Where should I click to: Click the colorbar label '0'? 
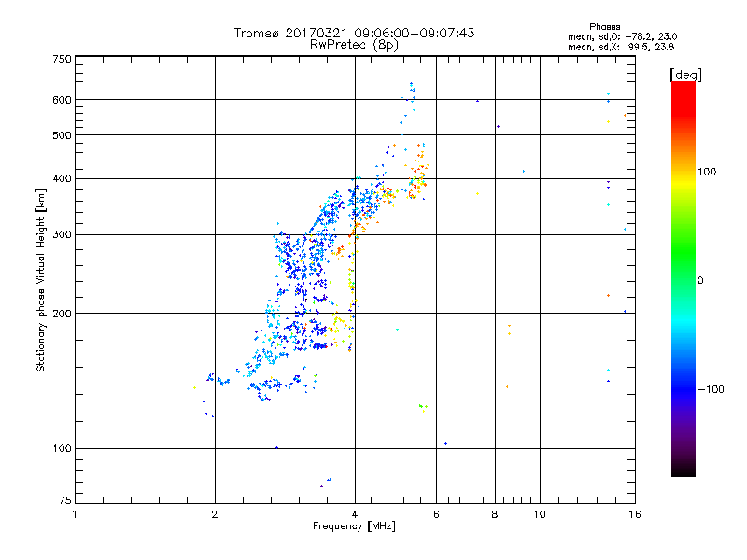(x=699, y=281)
